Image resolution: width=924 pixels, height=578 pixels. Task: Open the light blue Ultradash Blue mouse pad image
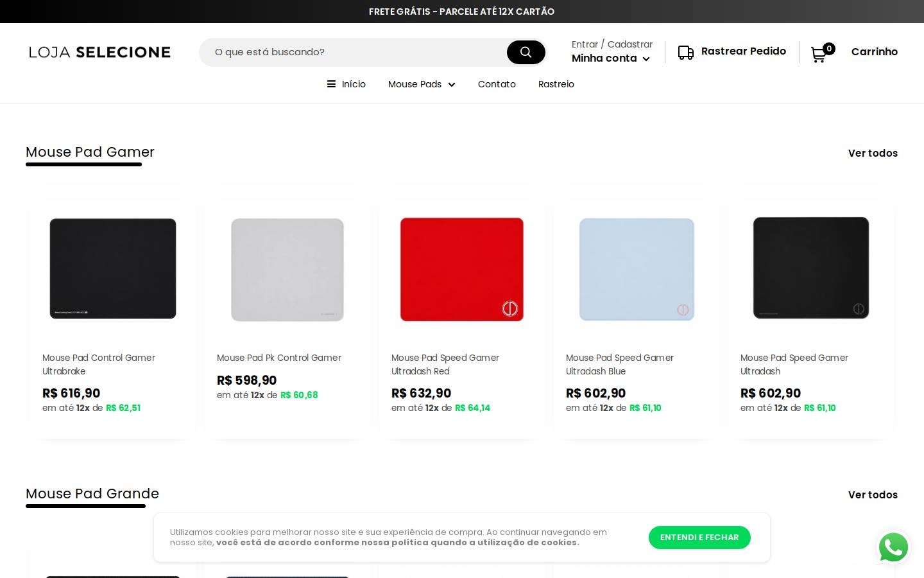click(637, 269)
